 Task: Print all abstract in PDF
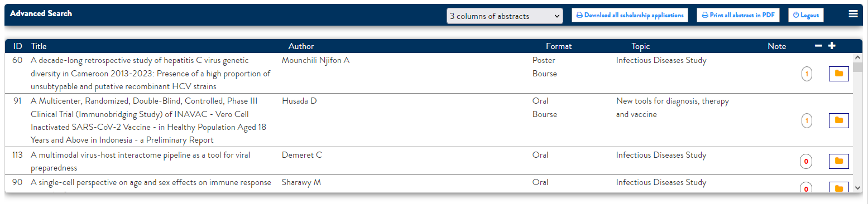point(737,15)
